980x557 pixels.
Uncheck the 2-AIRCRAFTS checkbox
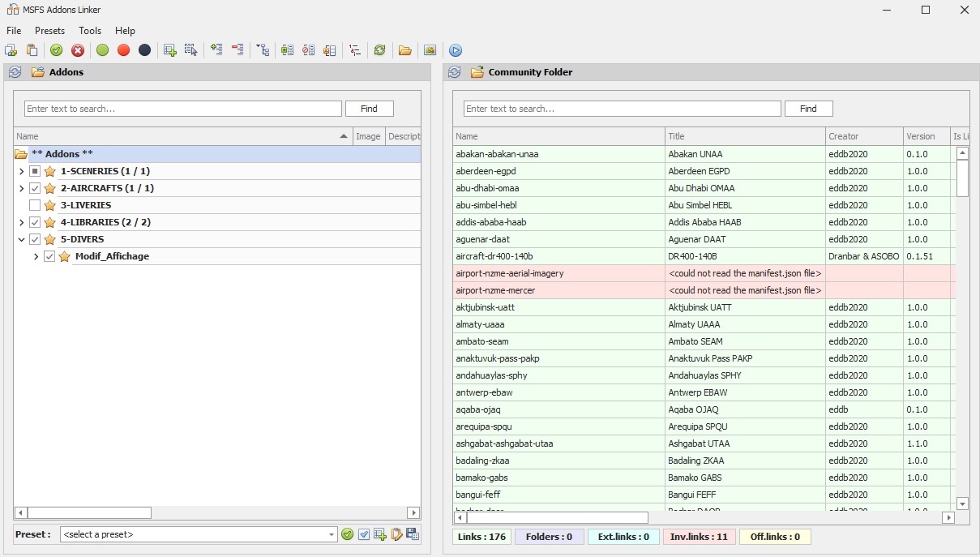pyautogui.click(x=35, y=188)
